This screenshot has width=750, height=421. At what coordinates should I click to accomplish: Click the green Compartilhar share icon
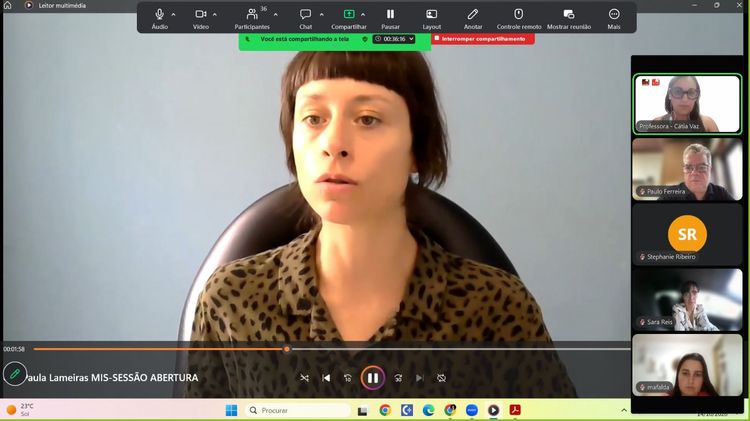click(x=349, y=14)
